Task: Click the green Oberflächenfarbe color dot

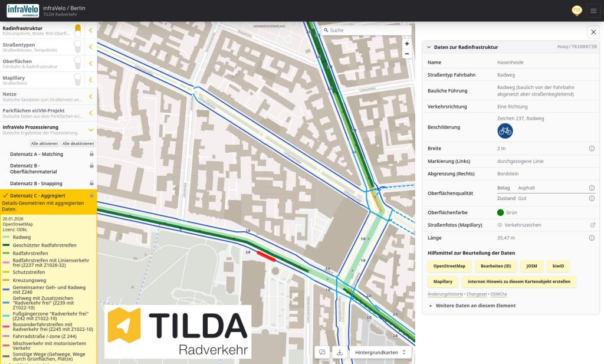Action: [x=500, y=212]
